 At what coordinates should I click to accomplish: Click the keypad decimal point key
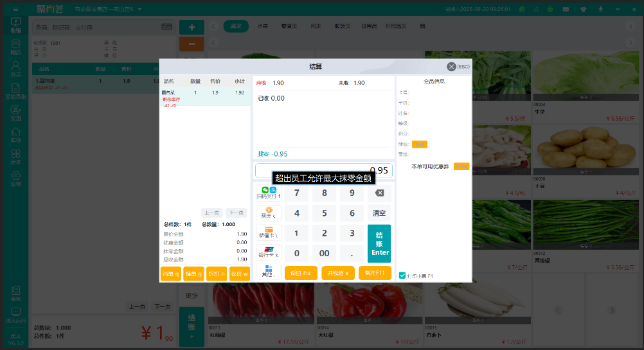pos(352,253)
